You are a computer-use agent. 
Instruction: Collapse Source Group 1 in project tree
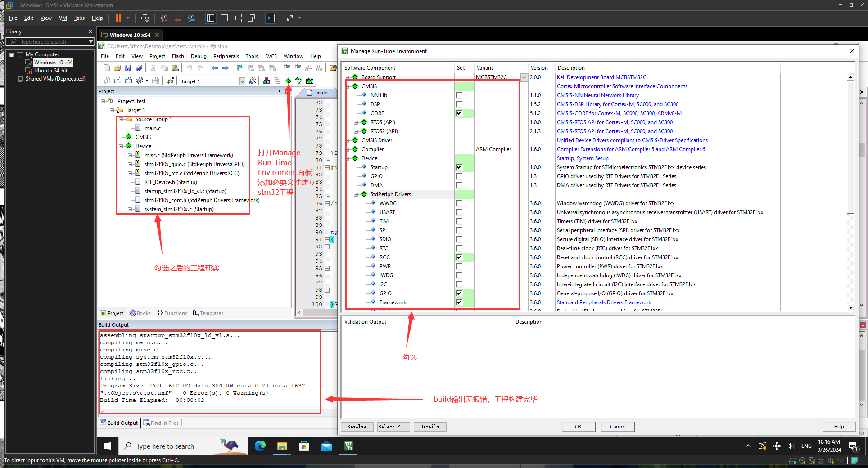121,119
